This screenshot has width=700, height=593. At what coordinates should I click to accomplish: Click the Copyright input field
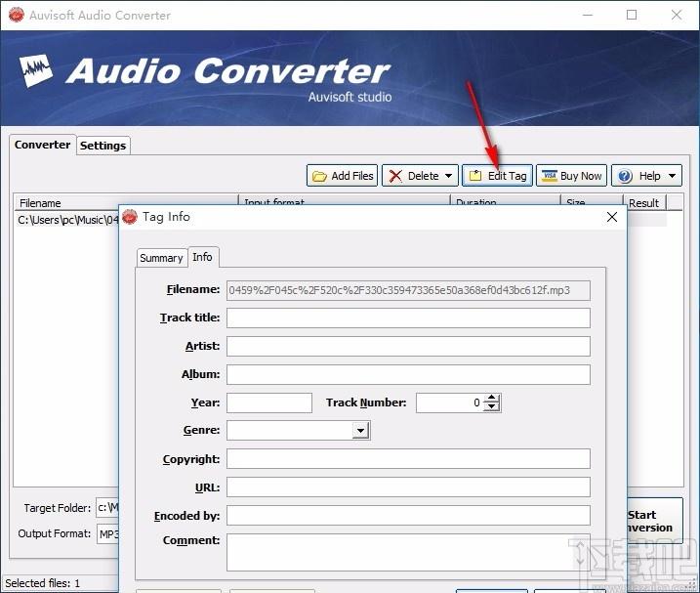[408, 459]
